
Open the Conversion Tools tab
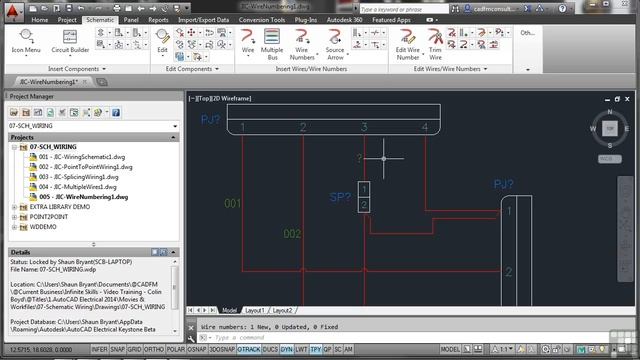(x=262, y=20)
